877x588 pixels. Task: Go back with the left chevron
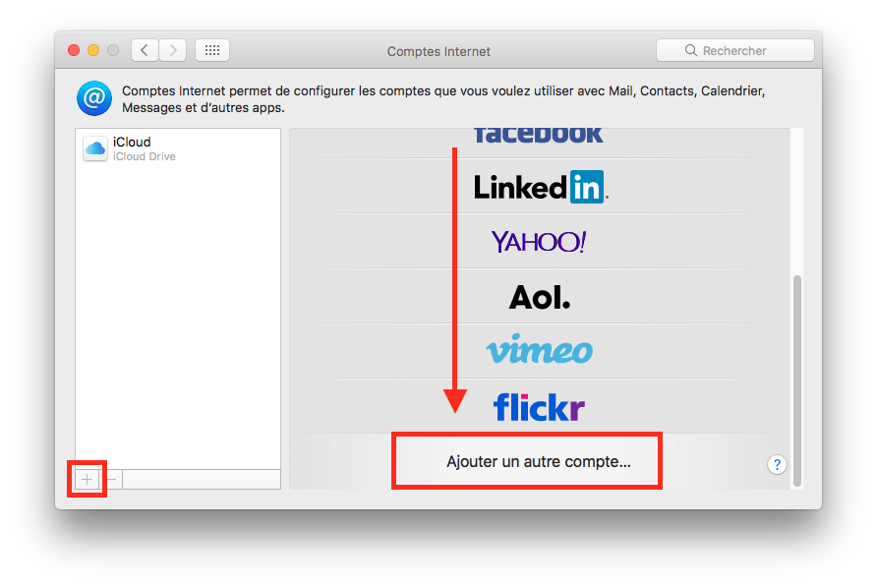pos(145,50)
